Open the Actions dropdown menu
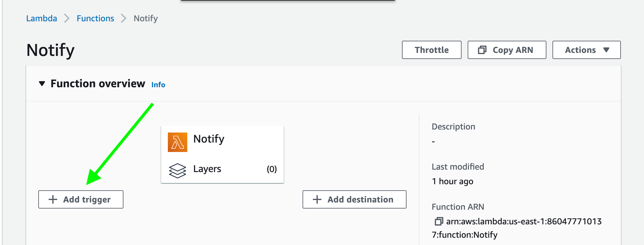The height and width of the screenshot is (245, 644). click(586, 50)
